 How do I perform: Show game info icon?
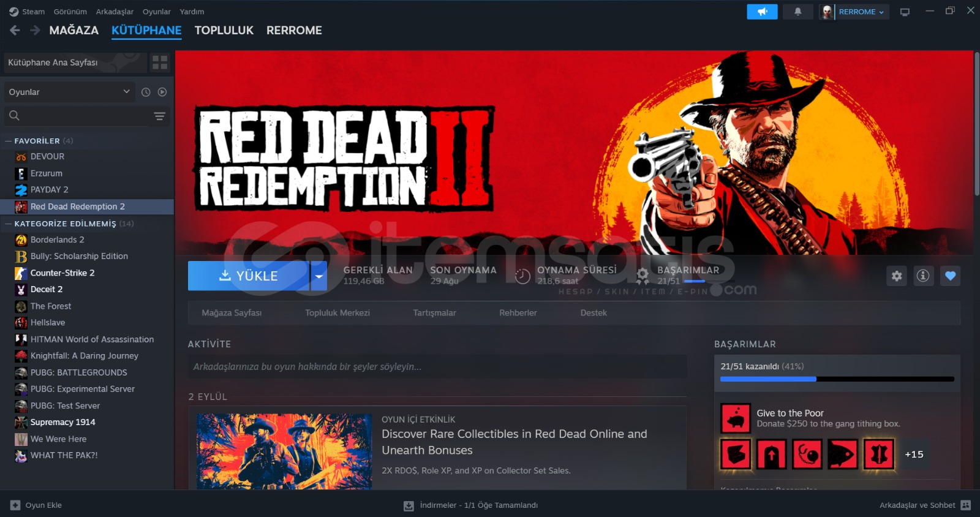(923, 276)
